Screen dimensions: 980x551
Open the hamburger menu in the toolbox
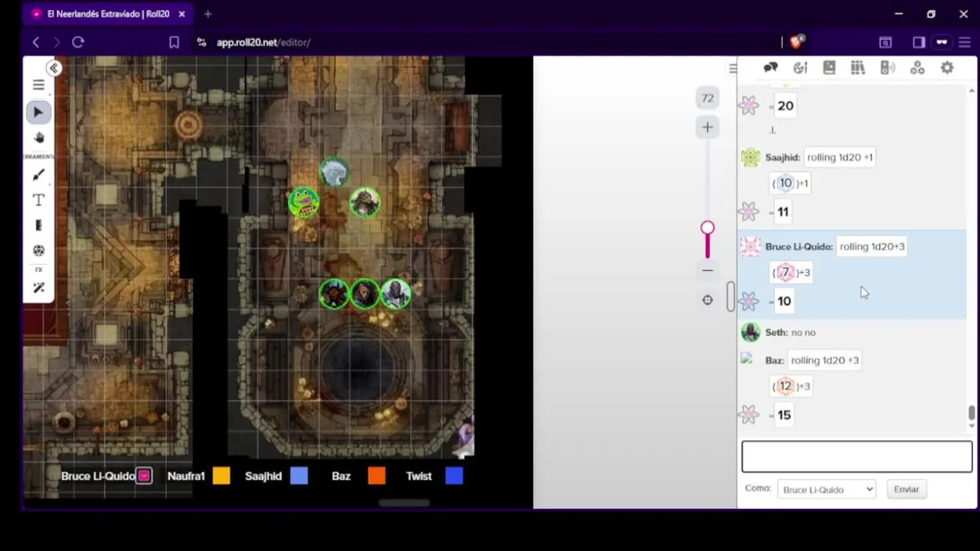tap(38, 85)
